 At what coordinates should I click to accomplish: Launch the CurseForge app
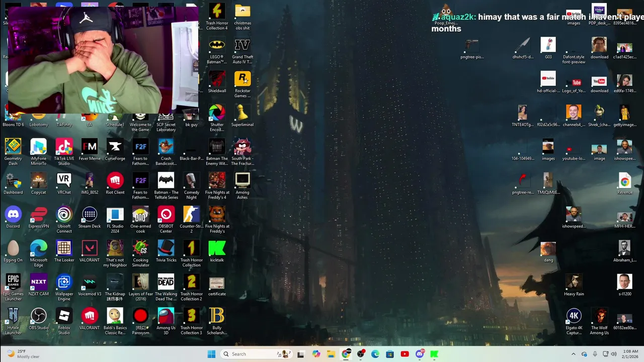(x=115, y=149)
